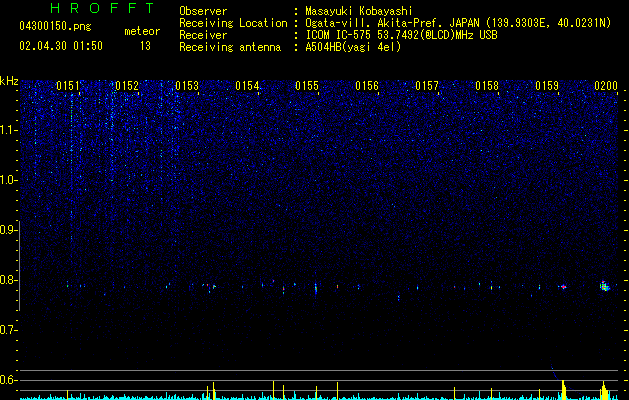Click the 0153 time marker
This screenshot has height=400, width=629.
click(x=187, y=86)
